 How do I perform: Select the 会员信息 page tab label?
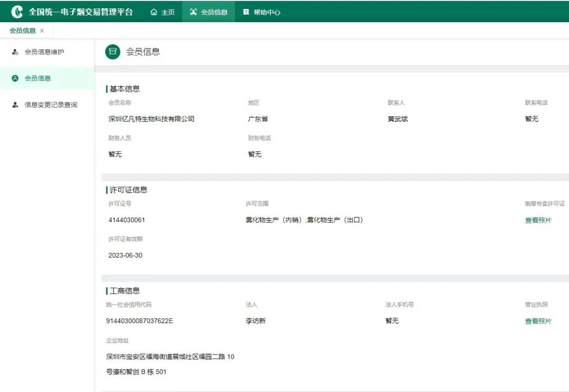click(x=23, y=31)
